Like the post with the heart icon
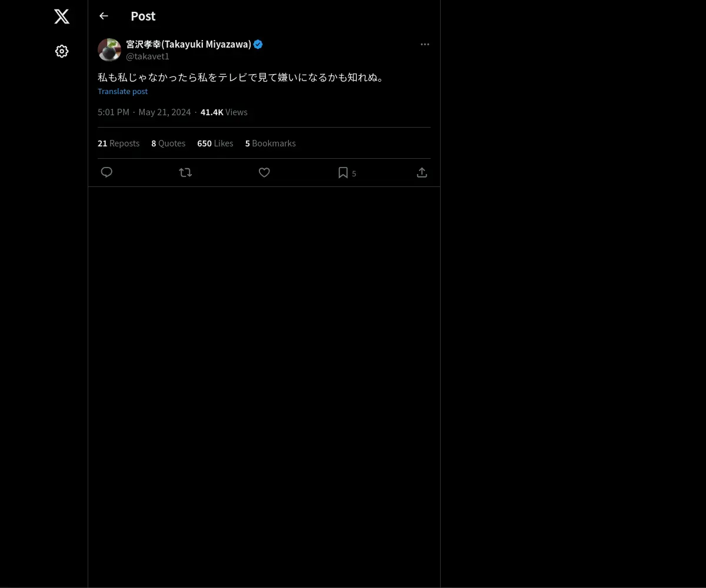The image size is (706, 588). coord(264,172)
